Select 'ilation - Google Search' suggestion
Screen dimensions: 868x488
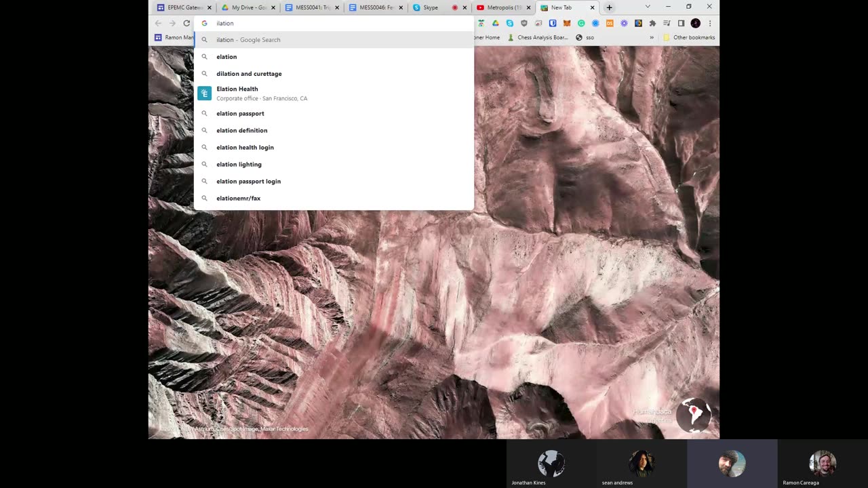tap(334, 39)
